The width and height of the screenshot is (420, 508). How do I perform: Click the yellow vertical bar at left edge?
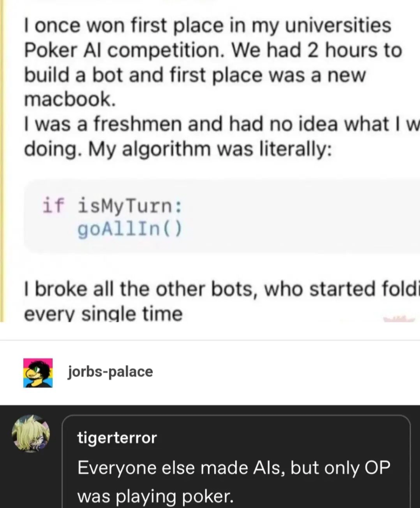[2, 156]
